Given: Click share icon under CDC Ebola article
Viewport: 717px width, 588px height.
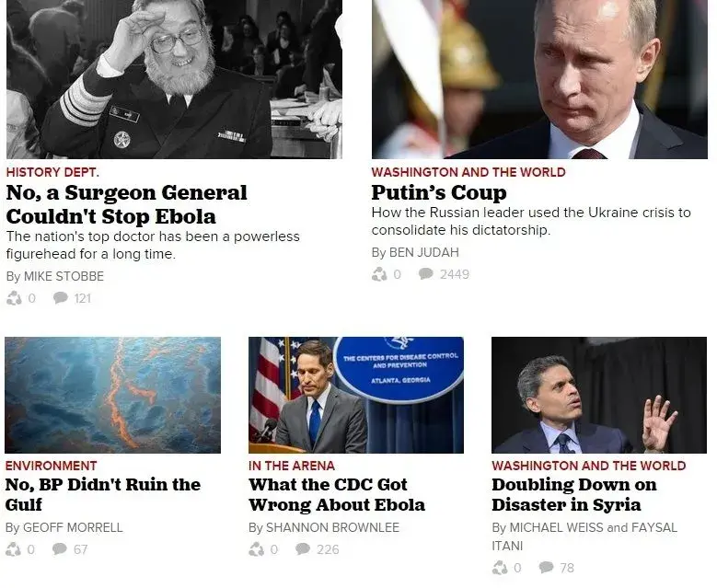Looking at the screenshot, I should click(257, 549).
